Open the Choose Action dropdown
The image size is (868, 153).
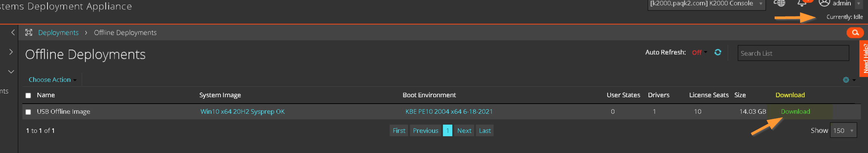[52, 80]
